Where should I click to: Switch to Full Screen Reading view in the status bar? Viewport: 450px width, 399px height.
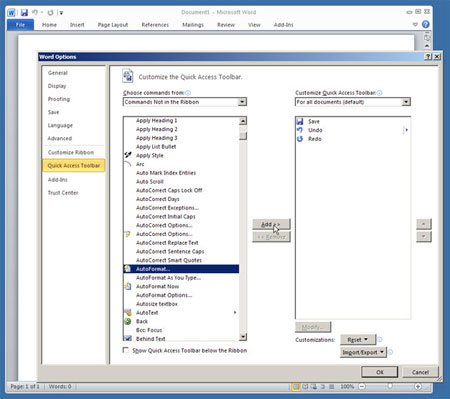coord(305,387)
